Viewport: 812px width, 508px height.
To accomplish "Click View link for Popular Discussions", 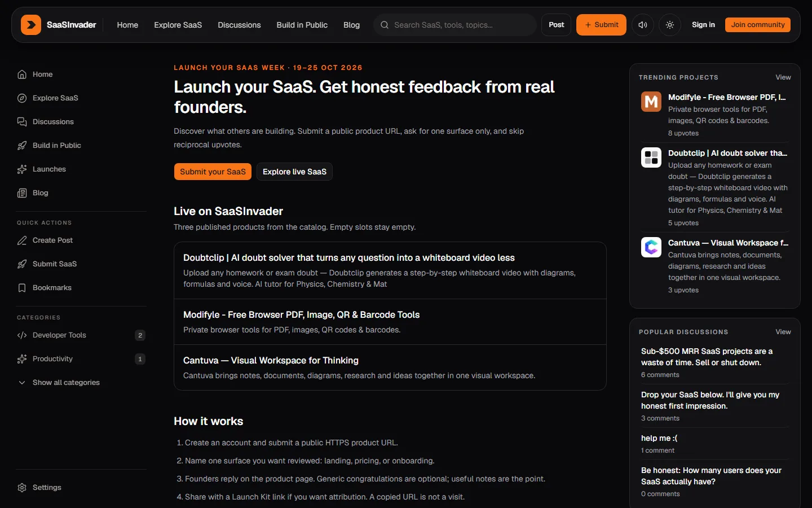I will pos(783,332).
